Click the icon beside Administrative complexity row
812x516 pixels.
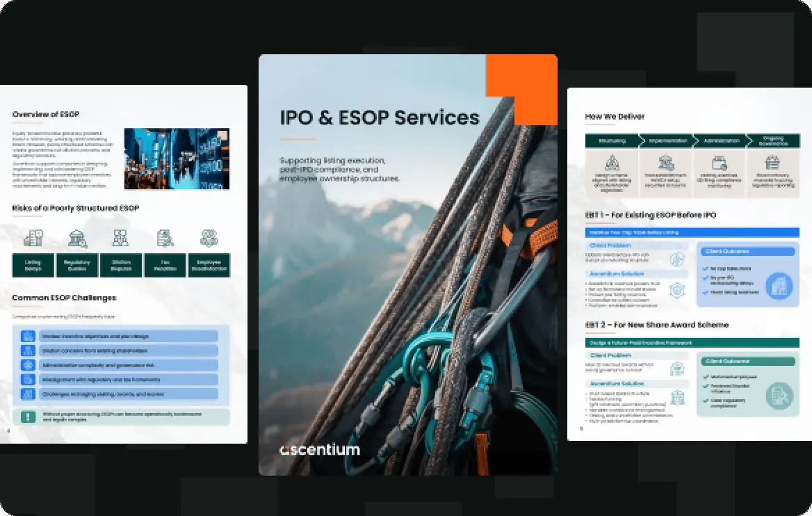27,365
